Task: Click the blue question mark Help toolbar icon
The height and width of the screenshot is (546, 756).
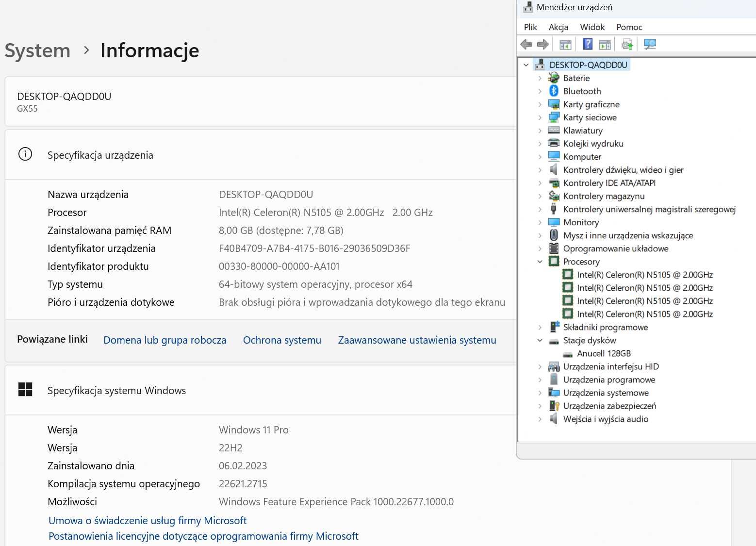Action: (588, 44)
